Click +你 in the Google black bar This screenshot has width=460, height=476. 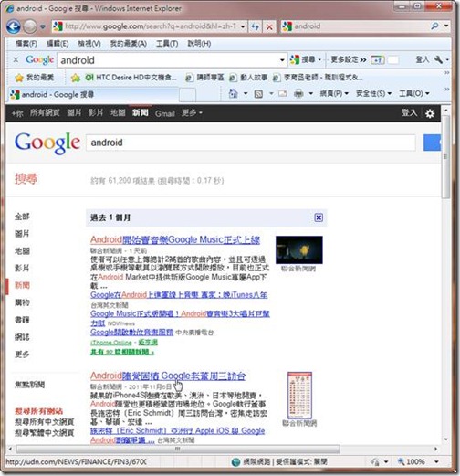click(x=17, y=113)
